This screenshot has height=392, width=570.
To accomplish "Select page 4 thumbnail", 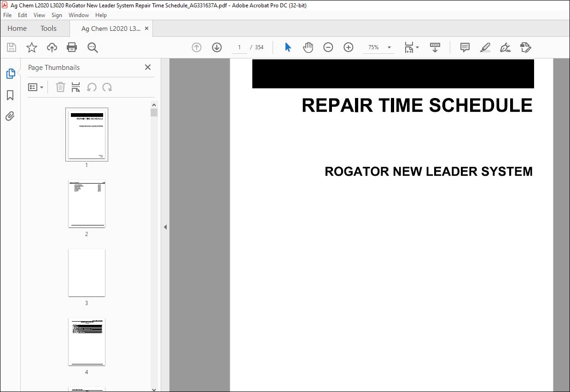I will pos(87,342).
